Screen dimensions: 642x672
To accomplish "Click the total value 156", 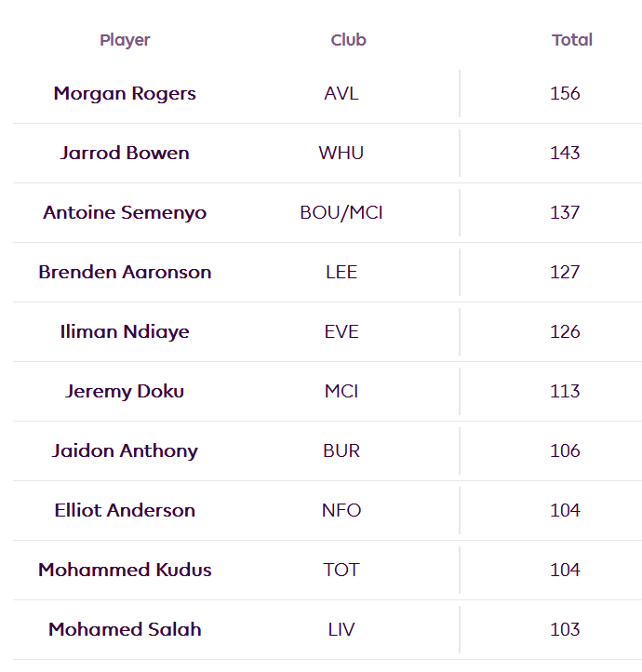I will tap(565, 93).
